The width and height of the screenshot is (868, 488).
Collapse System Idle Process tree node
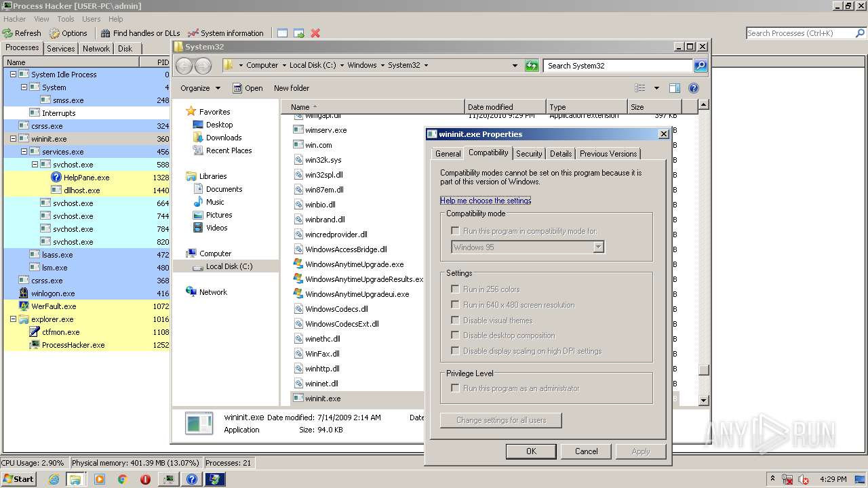tap(13, 75)
